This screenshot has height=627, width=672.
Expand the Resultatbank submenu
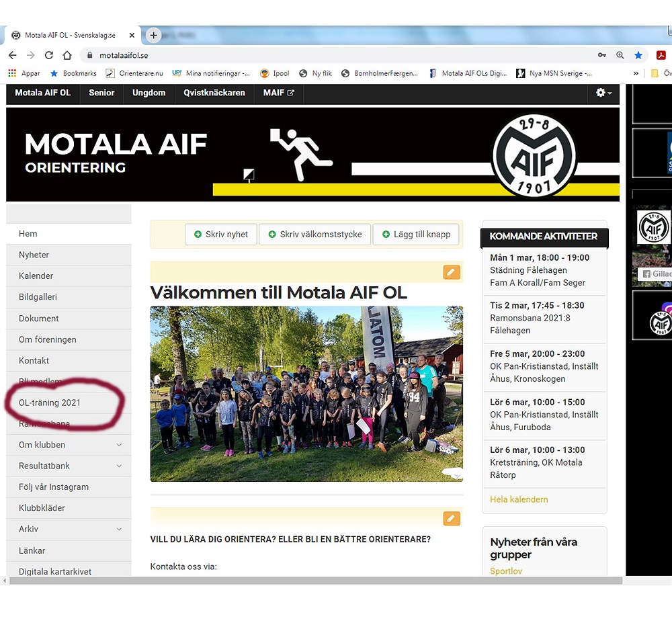point(119,466)
